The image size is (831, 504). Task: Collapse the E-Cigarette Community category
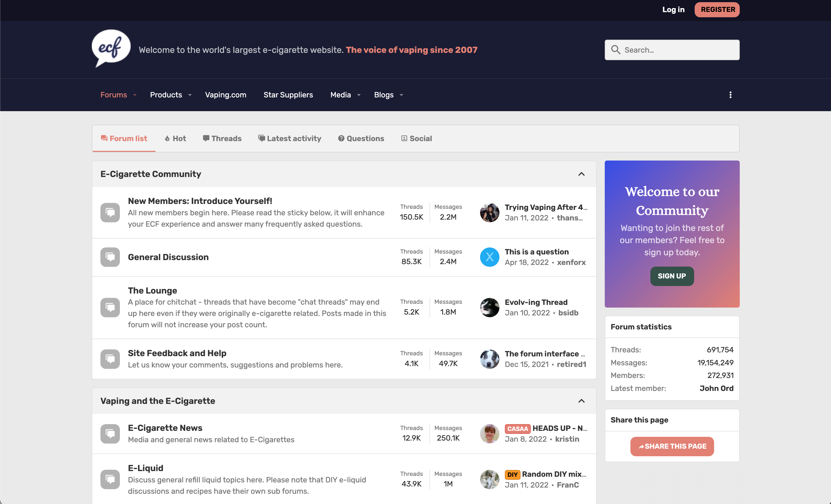581,174
